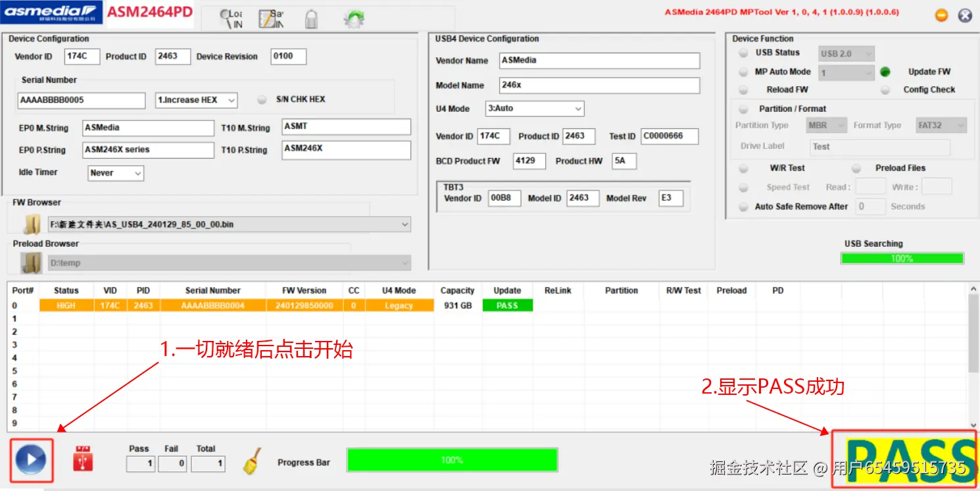Click the green gear refresh icon
This screenshot has width=980, height=491.
(354, 19)
